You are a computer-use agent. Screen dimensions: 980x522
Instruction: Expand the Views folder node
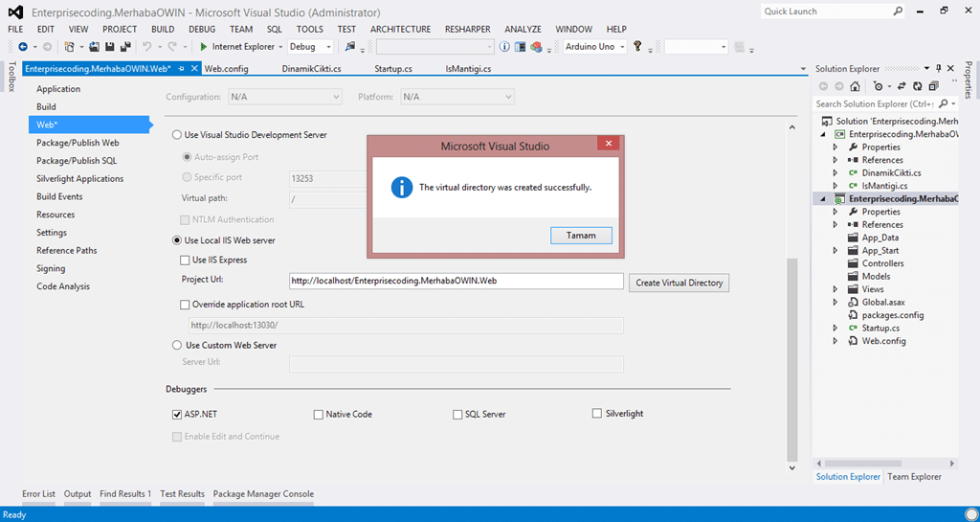835,289
